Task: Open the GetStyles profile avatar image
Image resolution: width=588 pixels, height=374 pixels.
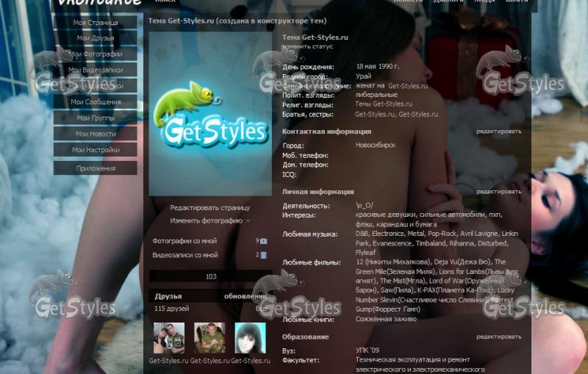Action: (x=210, y=114)
